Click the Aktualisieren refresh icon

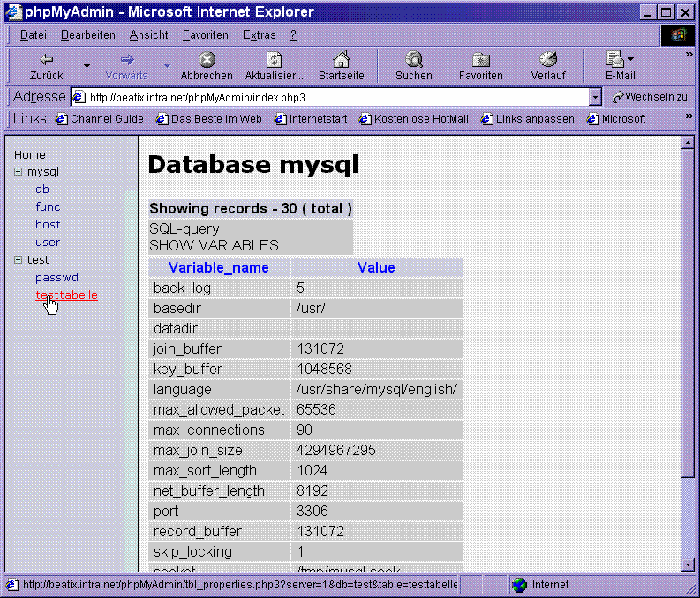pos(274,60)
